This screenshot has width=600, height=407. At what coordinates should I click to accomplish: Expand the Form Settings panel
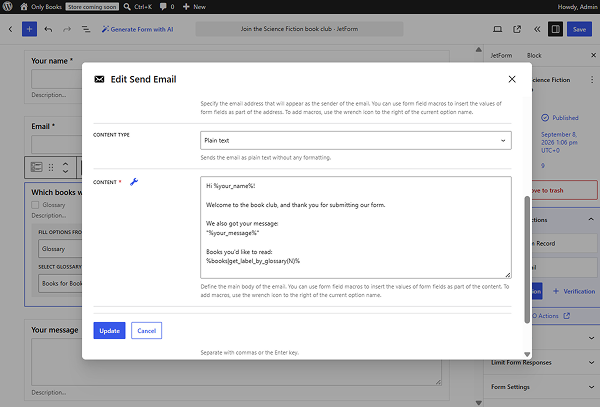(541, 387)
